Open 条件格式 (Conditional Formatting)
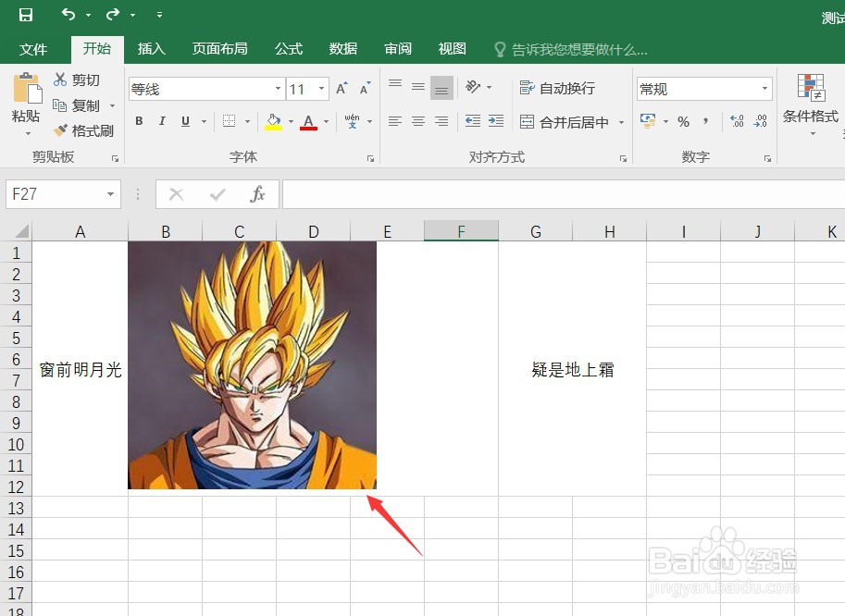Viewport: 845px width, 616px height. click(811, 104)
